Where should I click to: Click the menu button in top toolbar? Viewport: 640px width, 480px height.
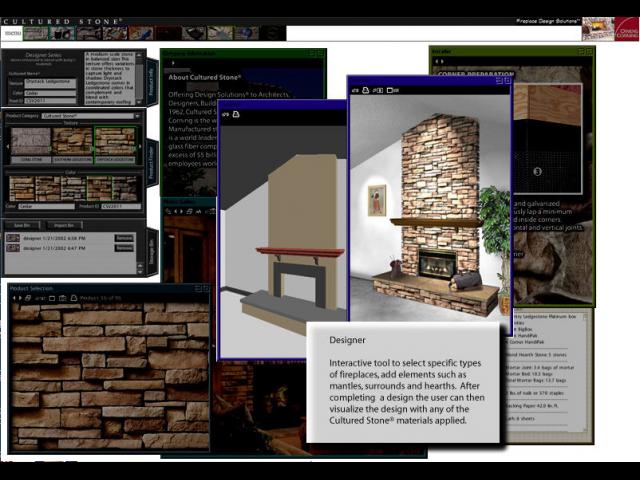(12, 33)
